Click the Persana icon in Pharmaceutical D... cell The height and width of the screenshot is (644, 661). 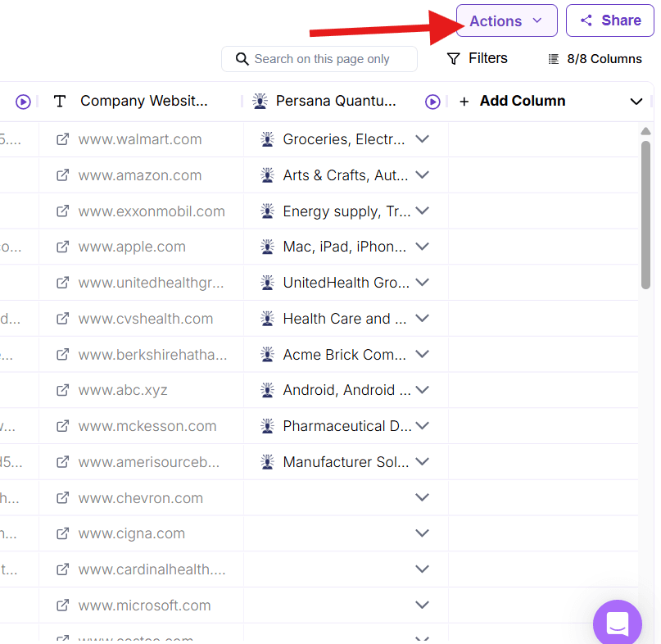(x=267, y=425)
